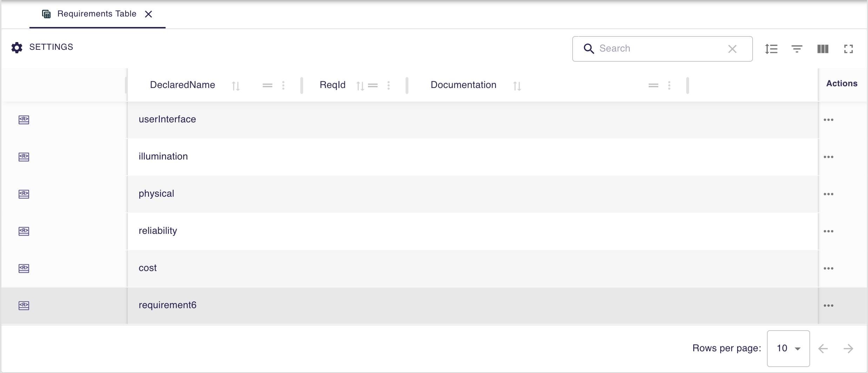Screen dimensions: 868x373
Task: Toggle sorting on the DeclaredName column
Action: click(x=236, y=85)
